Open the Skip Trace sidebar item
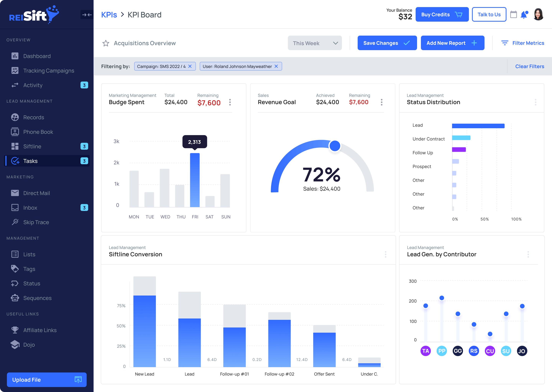Screen dimensions: 552x392 pos(36,222)
